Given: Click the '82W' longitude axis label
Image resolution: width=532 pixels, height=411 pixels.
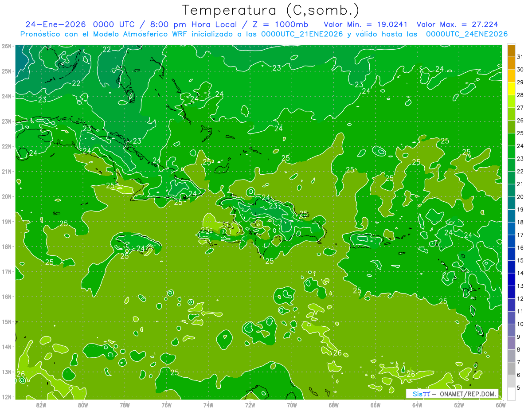Looking at the screenshot, I should 41,405.
